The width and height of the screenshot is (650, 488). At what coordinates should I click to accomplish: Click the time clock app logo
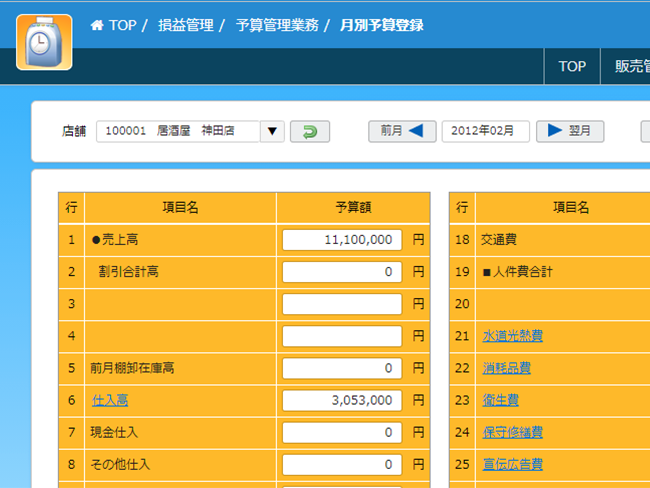point(44,42)
